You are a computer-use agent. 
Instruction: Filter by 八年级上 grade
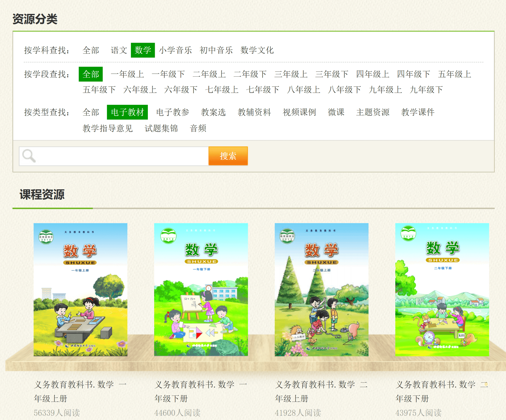[x=303, y=90]
